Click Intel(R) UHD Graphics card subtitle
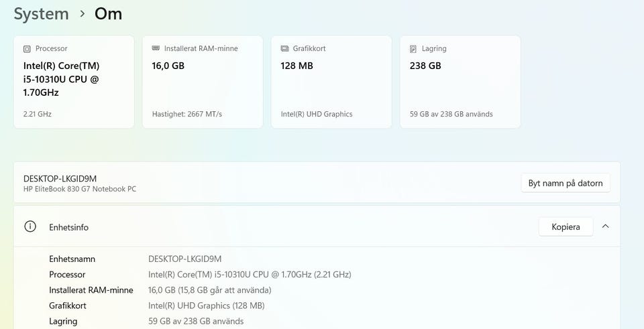This screenshot has width=644, height=329. tap(317, 114)
